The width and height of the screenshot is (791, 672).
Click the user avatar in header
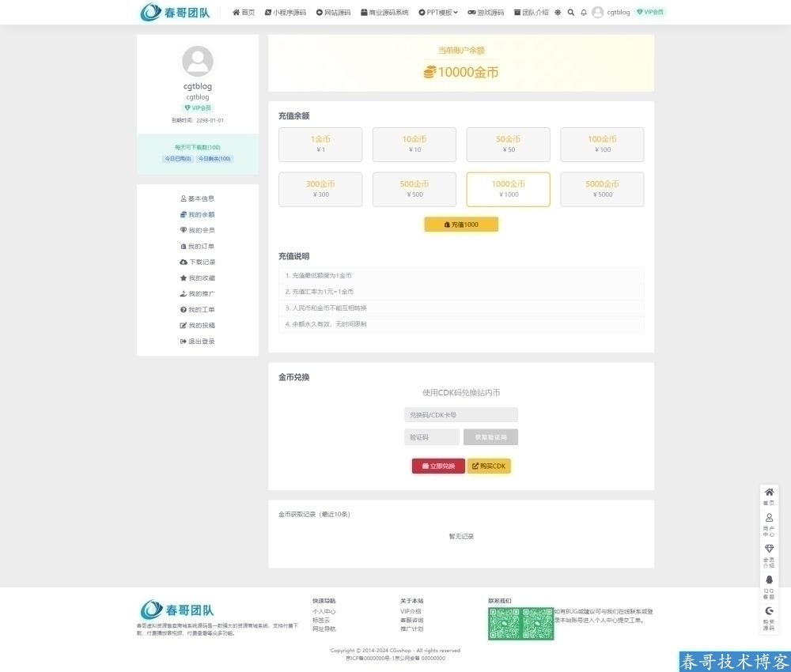point(597,13)
